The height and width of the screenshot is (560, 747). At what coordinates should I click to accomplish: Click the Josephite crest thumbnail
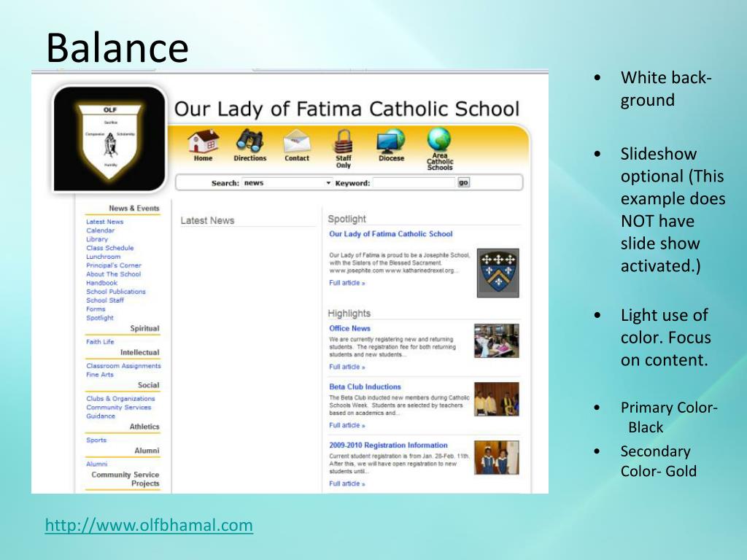click(x=498, y=273)
